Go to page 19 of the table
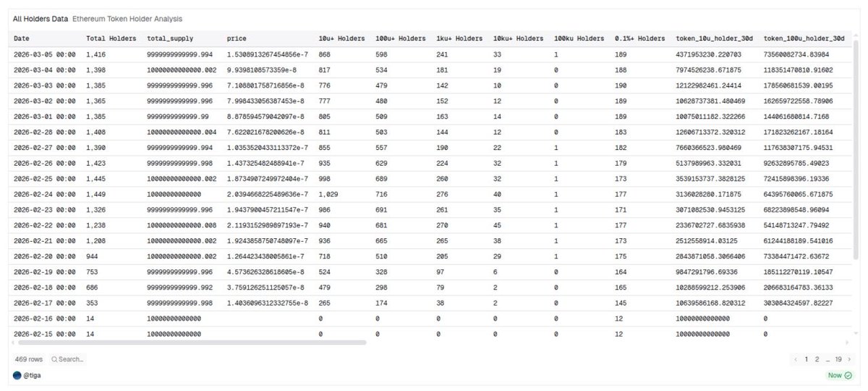This screenshot has width=868, height=391. click(x=838, y=359)
